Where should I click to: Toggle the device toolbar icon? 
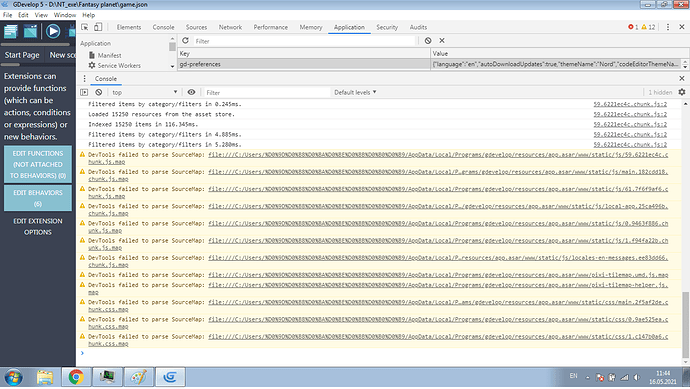pos(98,27)
